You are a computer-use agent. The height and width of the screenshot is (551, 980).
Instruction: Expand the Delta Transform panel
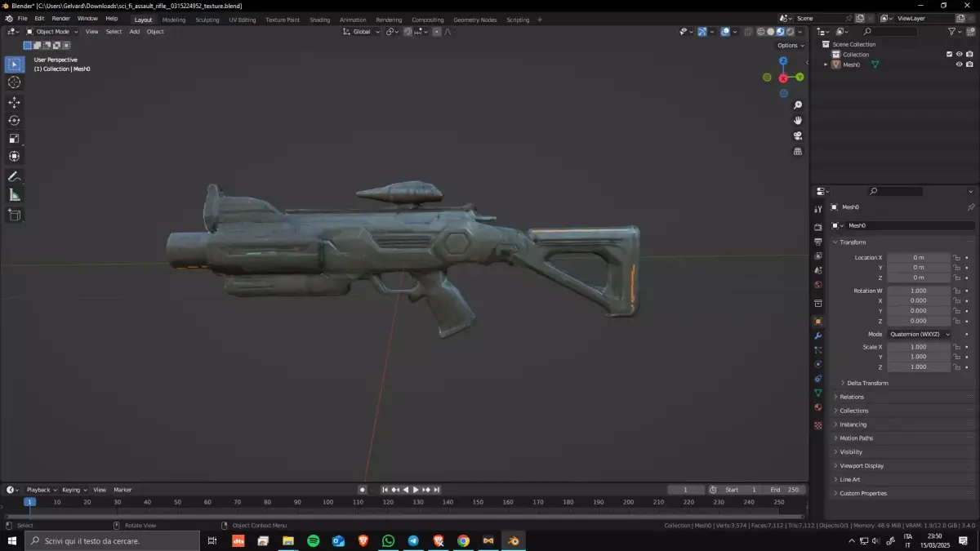[866, 383]
